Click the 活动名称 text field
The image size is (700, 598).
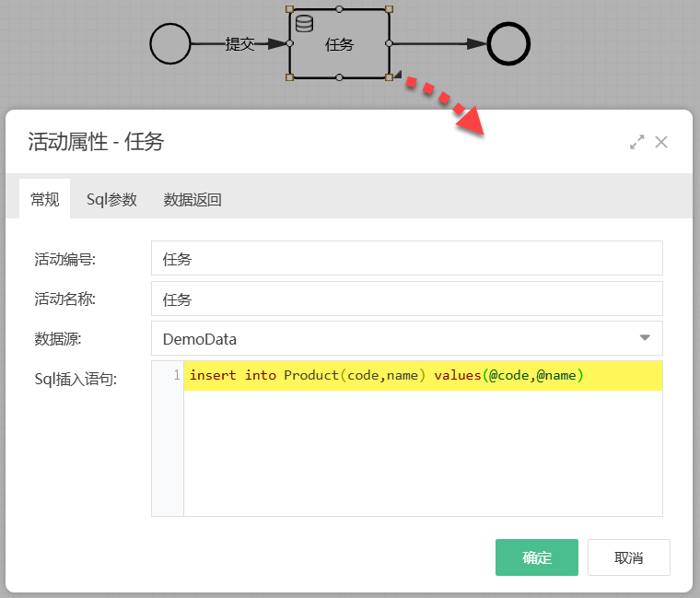[x=406, y=299]
